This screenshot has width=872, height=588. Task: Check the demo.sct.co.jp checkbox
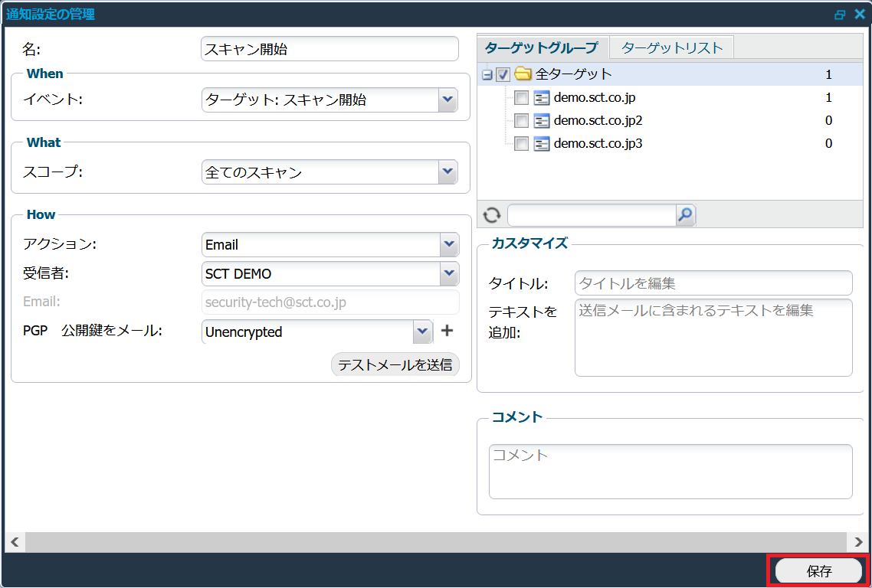(x=521, y=98)
